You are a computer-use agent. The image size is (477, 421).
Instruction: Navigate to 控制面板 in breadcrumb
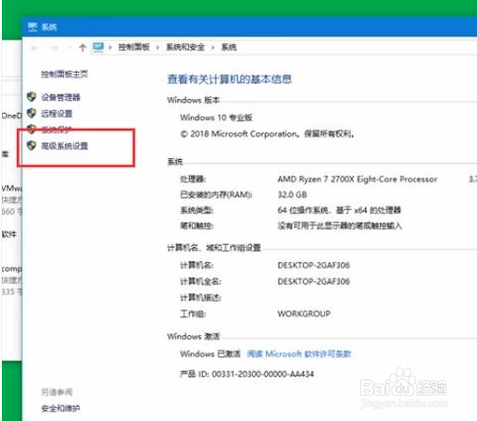(134, 47)
